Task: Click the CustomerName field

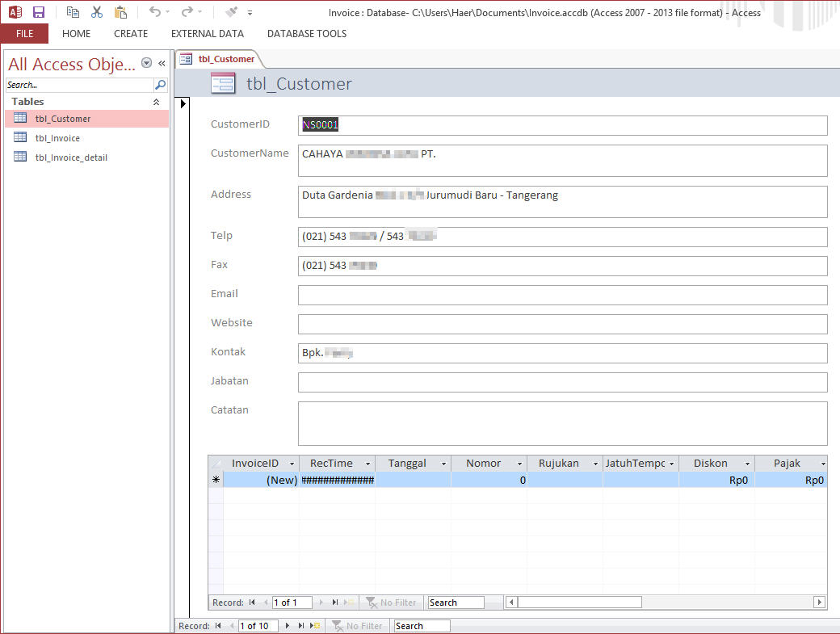Action: pos(562,161)
